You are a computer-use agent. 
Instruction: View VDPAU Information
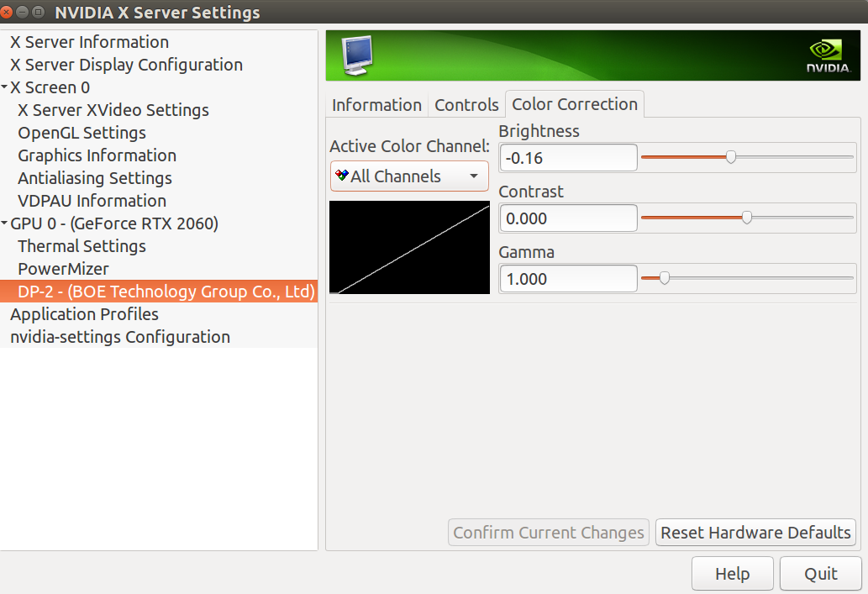click(92, 201)
